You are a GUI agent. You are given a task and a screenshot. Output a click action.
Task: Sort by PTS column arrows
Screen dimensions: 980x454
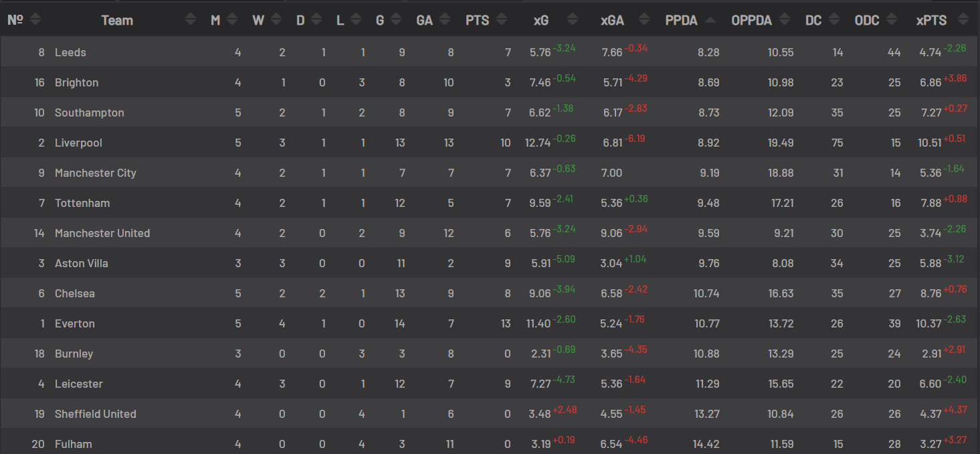click(502, 20)
